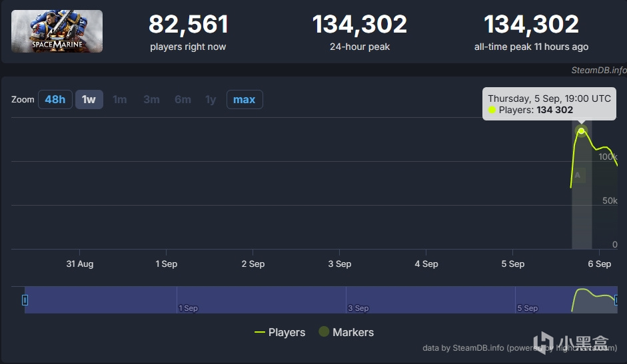Click the '2 Sep' axis label
This screenshot has height=364, width=627.
(253, 264)
